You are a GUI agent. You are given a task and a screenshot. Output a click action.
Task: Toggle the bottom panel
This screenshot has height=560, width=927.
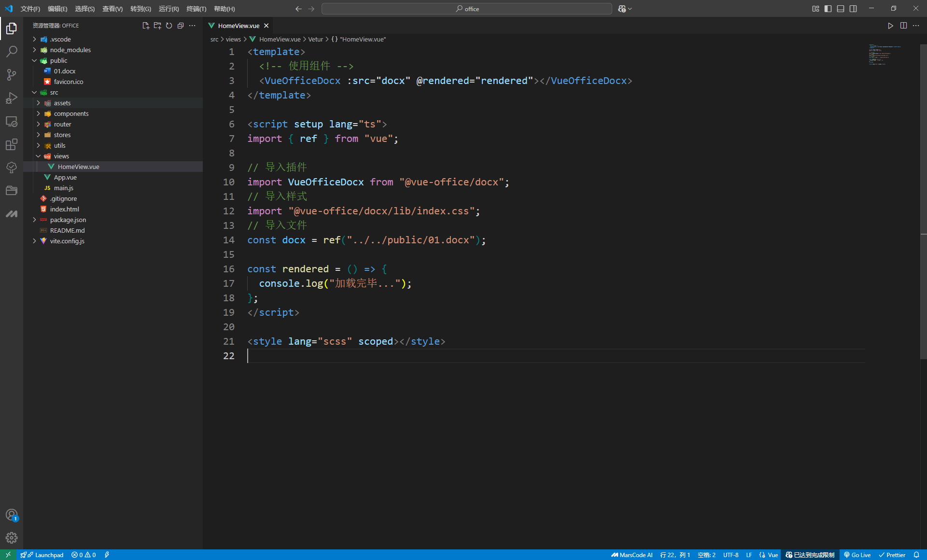pos(841,9)
